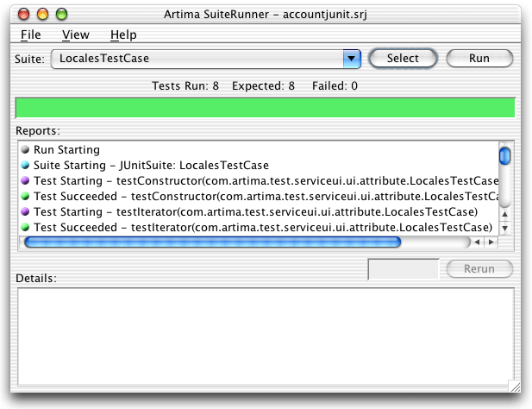Select the Run Starting report row
The image size is (532, 409).
(259, 149)
